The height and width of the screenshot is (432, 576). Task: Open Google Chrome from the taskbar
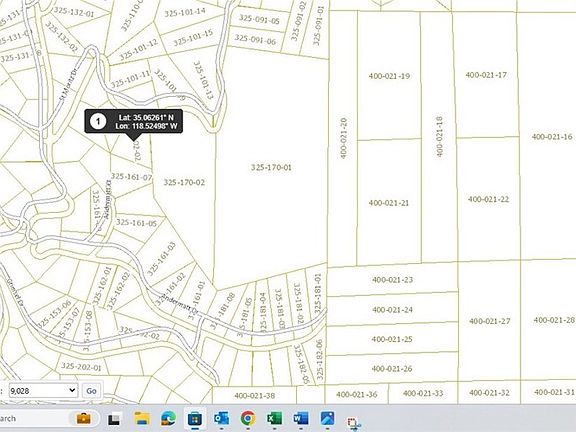coord(248,418)
